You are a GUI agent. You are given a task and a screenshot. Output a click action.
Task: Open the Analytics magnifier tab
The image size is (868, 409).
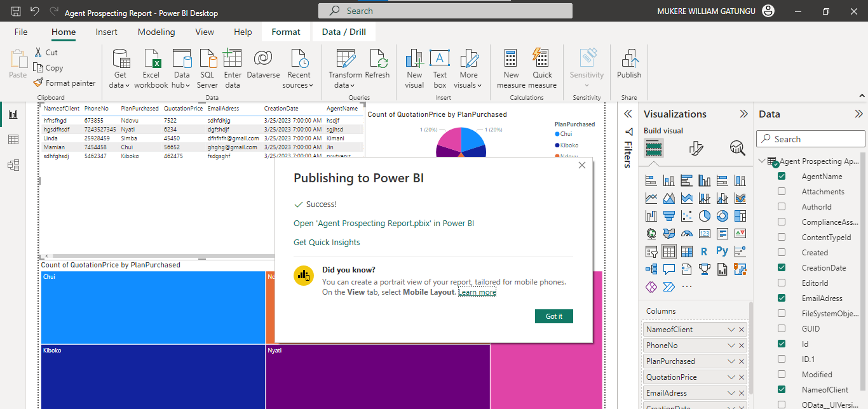click(738, 148)
